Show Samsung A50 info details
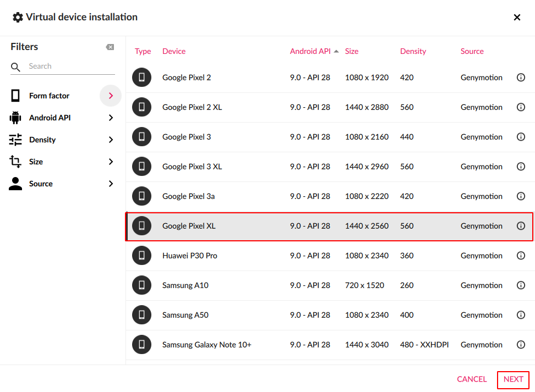 pyautogui.click(x=521, y=314)
